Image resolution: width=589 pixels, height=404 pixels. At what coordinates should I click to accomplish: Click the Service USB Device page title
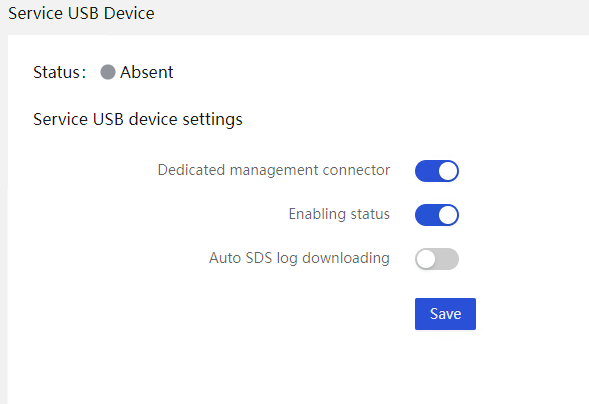pyautogui.click(x=81, y=13)
